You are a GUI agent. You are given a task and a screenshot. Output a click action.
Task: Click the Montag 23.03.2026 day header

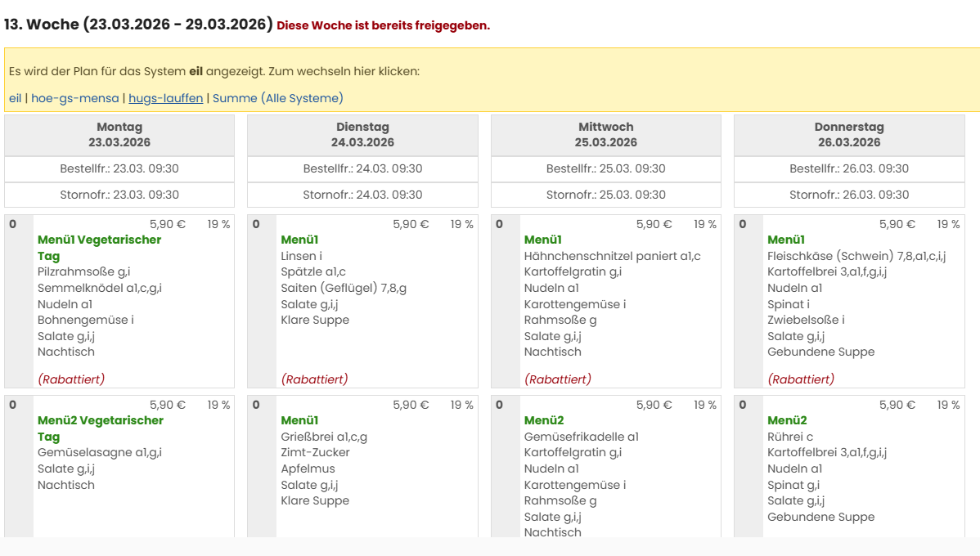pyautogui.click(x=119, y=135)
